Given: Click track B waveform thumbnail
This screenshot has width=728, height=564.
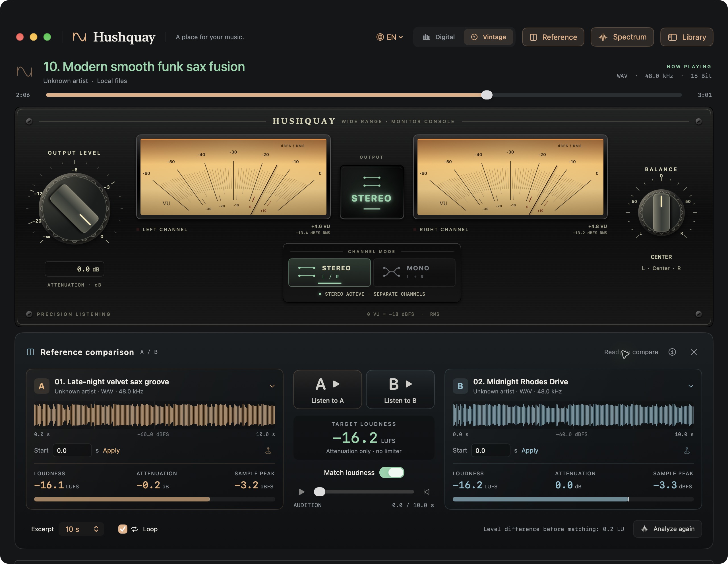Looking at the screenshot, I should [x=573, y=415].
